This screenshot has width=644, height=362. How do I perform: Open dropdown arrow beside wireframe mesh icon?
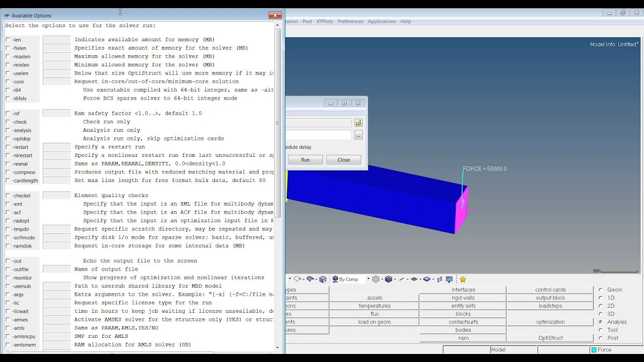(382, 280)
